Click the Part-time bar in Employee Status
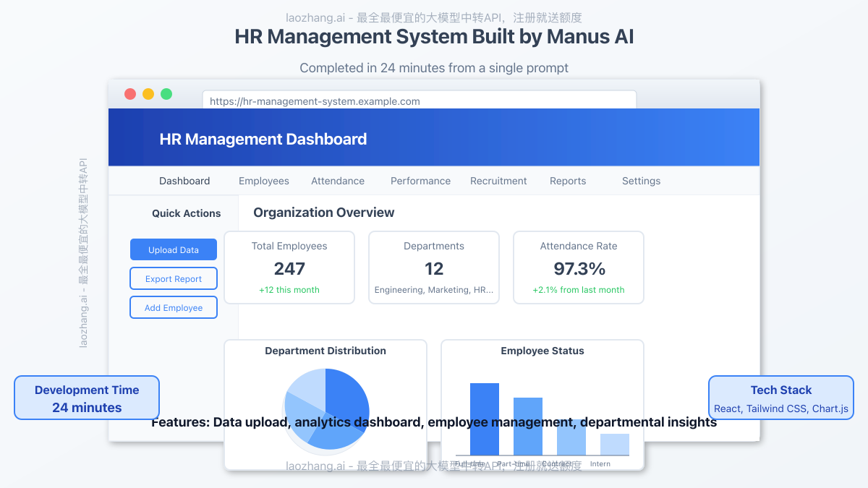Screen dimensions: 868x488 coord(528,427)
